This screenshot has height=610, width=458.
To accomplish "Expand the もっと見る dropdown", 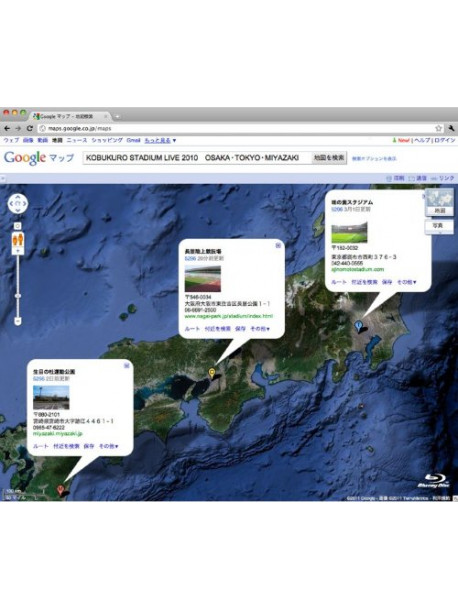I will (160, 140).
